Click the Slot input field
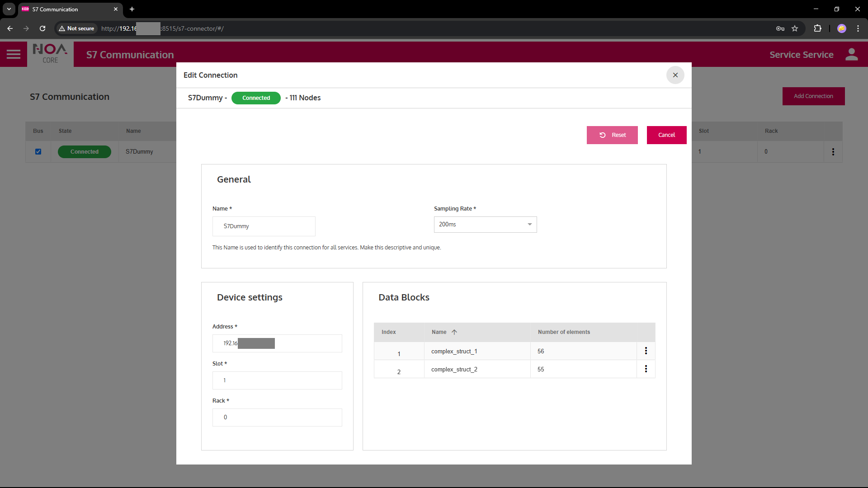 click(277, 380)
